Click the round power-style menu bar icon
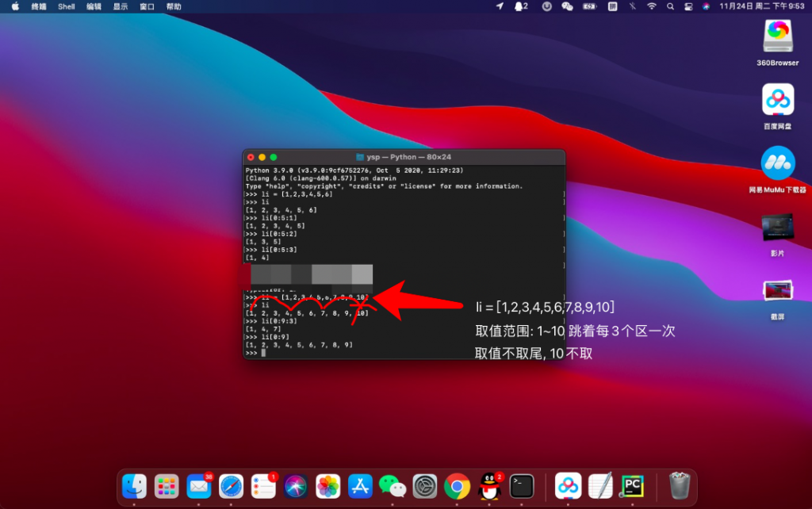The width and height of the screenshot is (812, 509). [546, 6]
